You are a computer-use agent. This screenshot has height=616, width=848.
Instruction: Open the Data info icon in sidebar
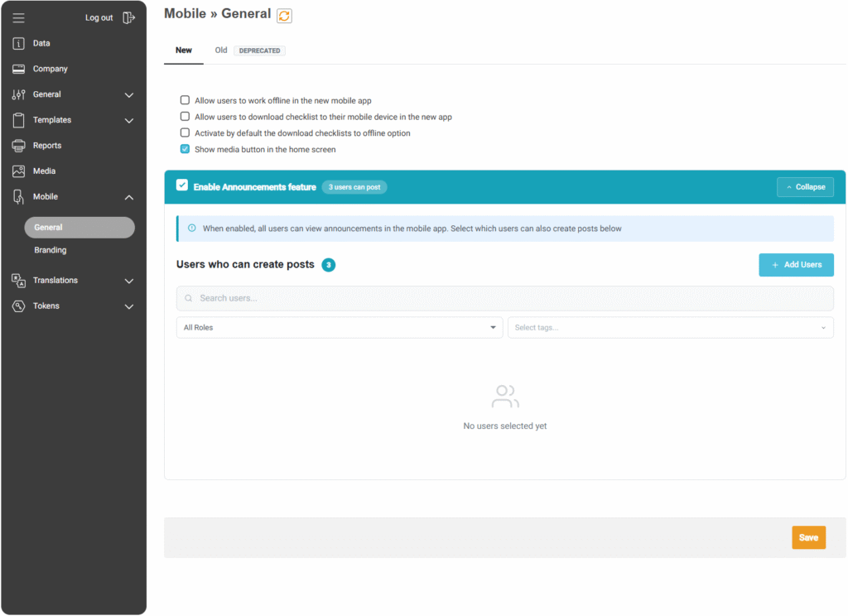click(18, 44)
